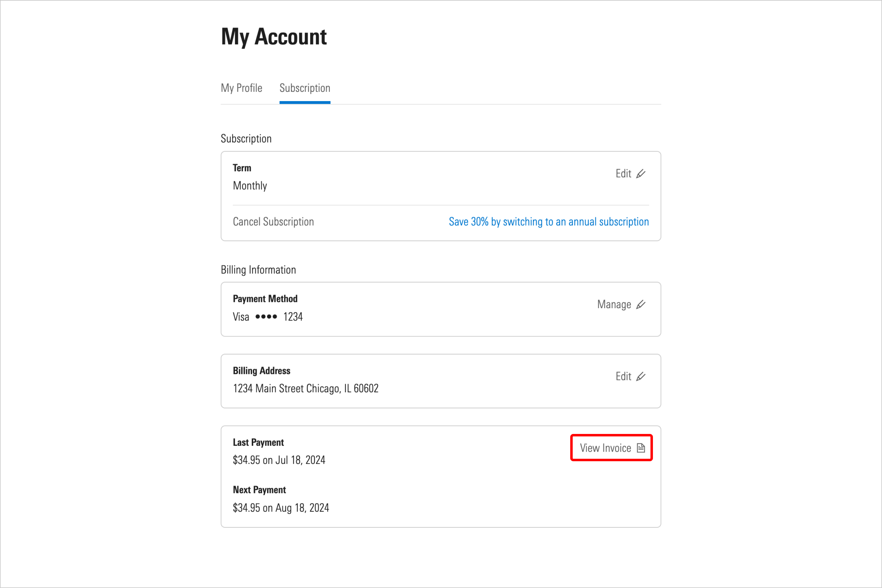This screenshot has height=588, width=882.
Task: Open annual subscription 30% savings link
Action: click(548, 222)
